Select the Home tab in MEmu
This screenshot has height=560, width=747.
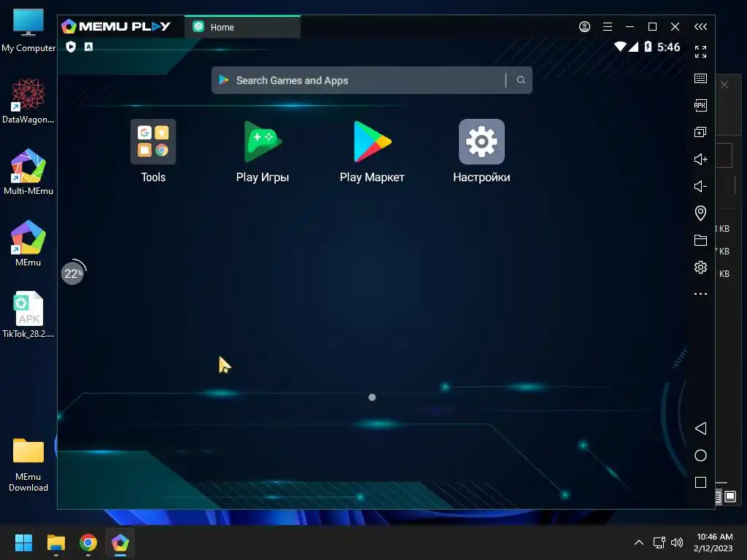coord(242,27)
